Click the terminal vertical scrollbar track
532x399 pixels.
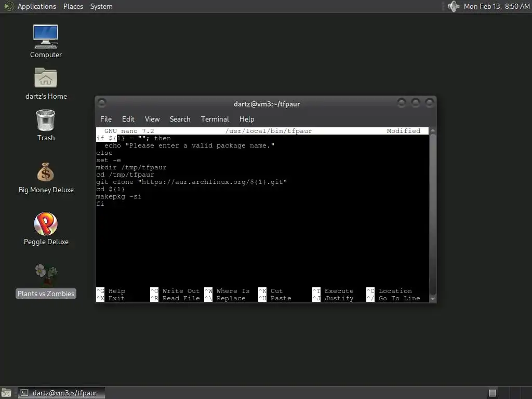pyautogui.click(x=433, y=215)
